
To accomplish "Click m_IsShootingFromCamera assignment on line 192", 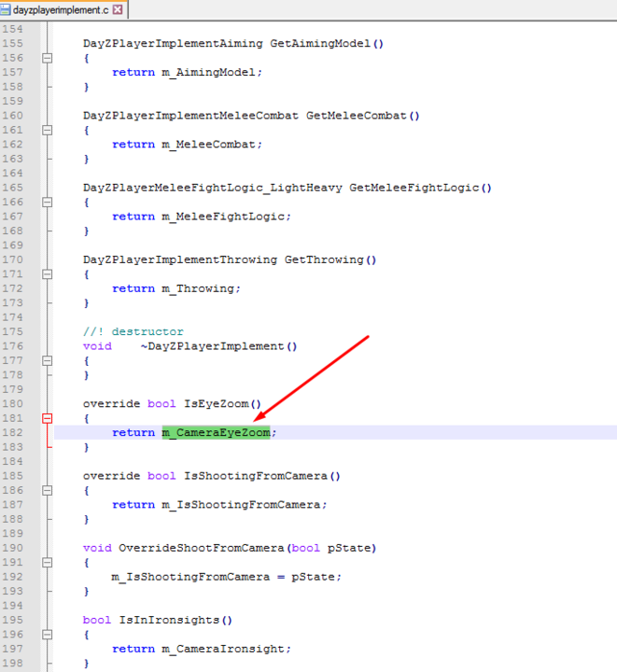I will 190,577.
